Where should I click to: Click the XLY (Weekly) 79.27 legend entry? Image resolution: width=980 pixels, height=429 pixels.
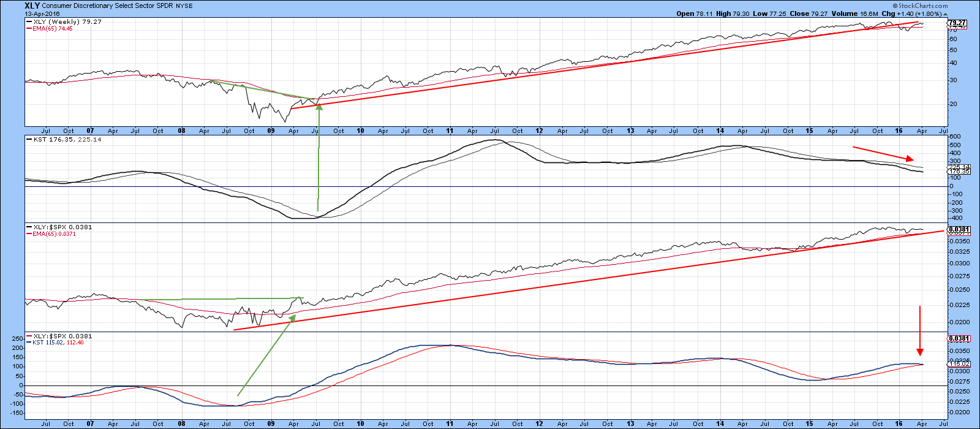[64, 22]
